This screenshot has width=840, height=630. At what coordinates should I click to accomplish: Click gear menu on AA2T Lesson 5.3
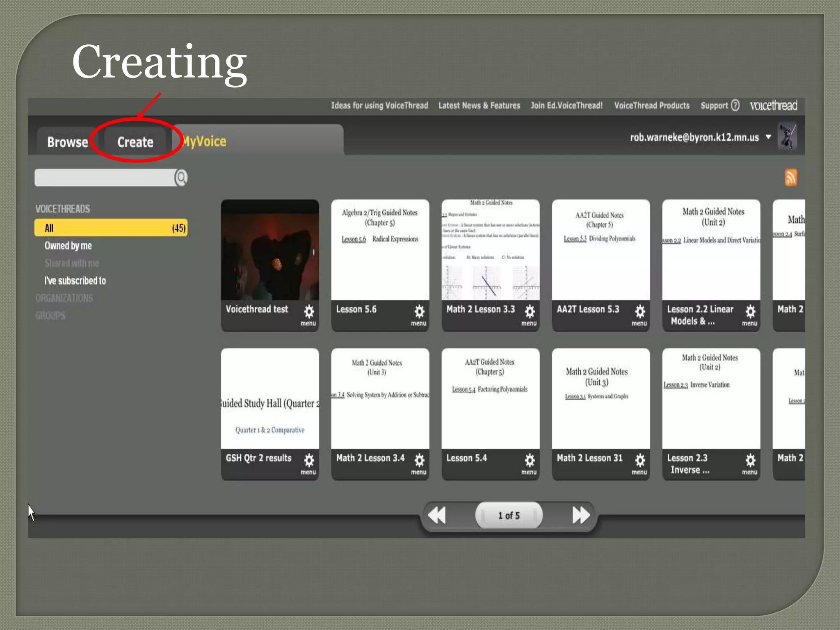tap(639, 312)
